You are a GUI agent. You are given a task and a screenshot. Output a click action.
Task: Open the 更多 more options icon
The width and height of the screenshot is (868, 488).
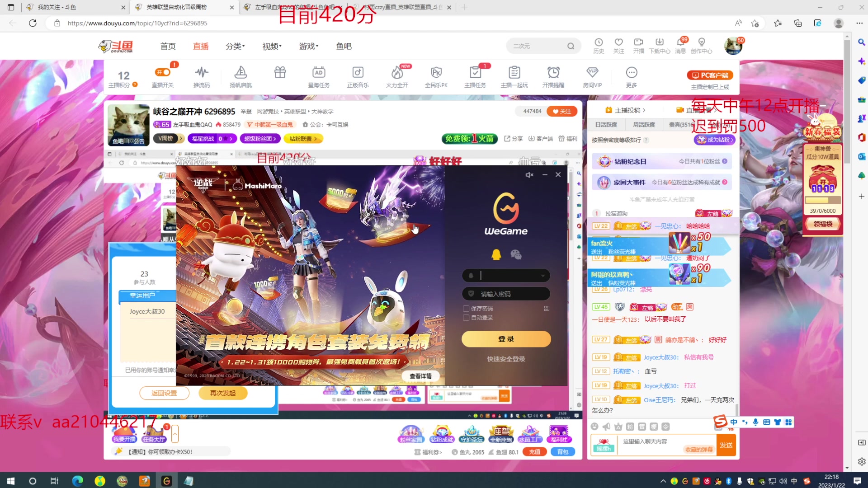[x=632, y=72]
